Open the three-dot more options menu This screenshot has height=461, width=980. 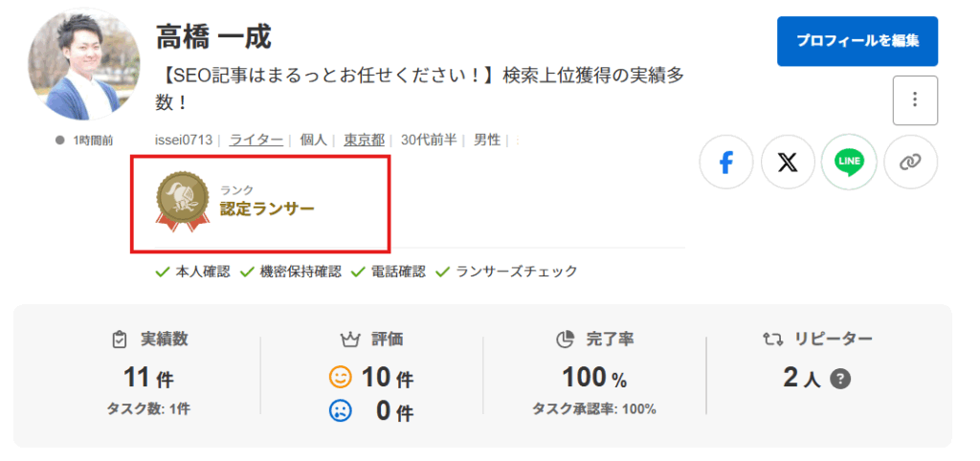point(915,99)
